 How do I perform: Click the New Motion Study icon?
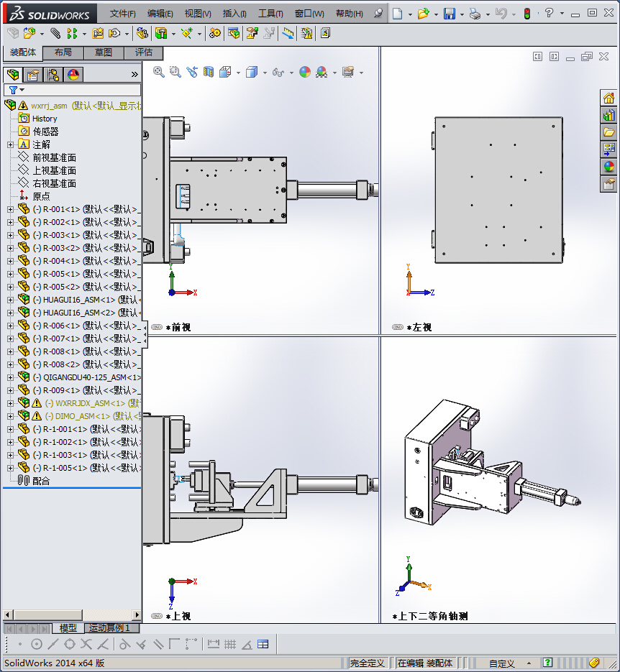[x=215, y=33]
